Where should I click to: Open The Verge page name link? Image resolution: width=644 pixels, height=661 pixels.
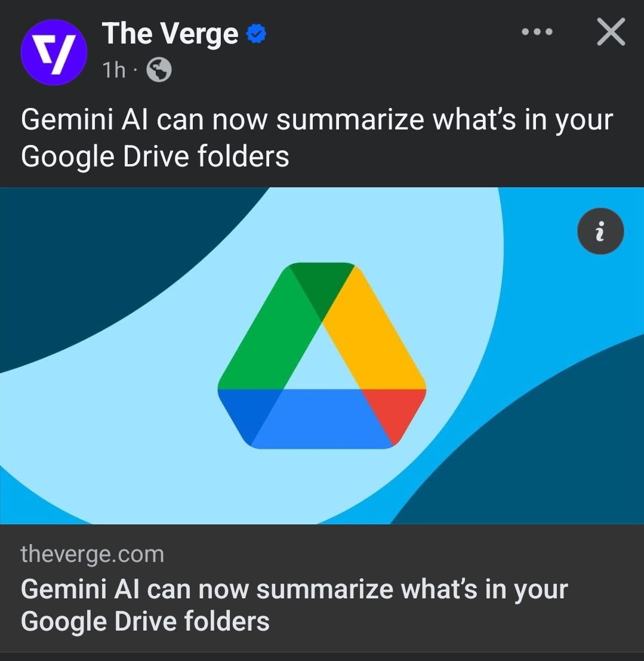click(x=170, y=33)
